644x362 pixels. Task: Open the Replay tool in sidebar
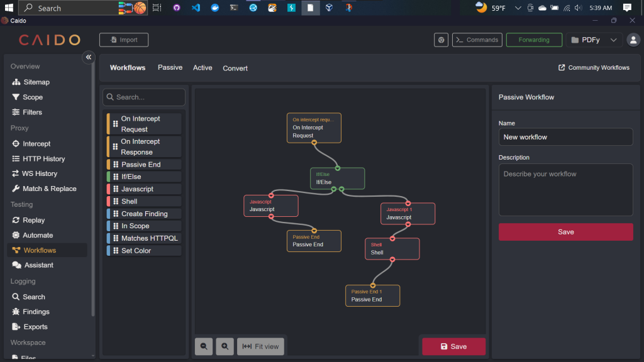33,220
